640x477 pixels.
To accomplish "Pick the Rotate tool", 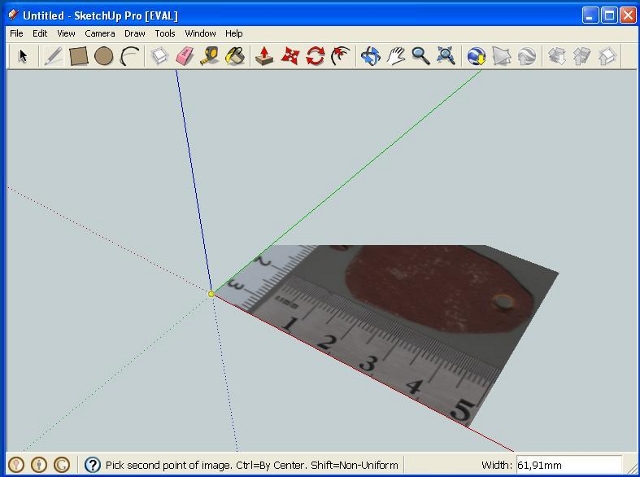I will click(x=315, y=56).
